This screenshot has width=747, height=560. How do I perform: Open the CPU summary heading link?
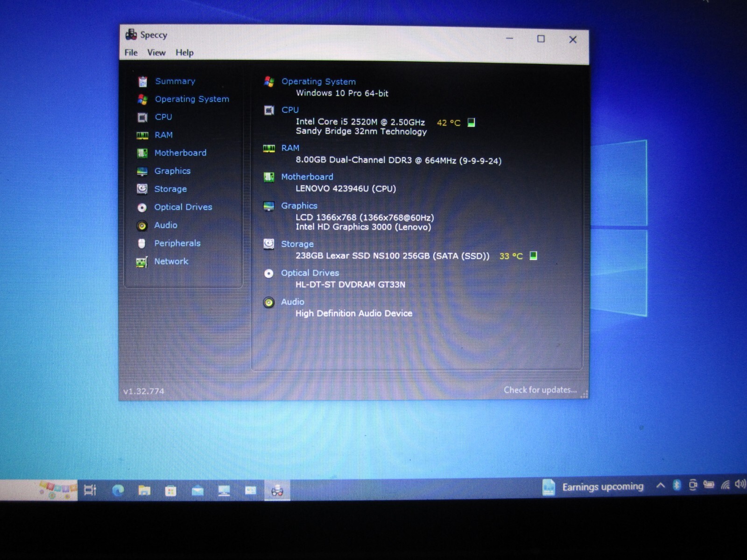click(x=290, y=110)
